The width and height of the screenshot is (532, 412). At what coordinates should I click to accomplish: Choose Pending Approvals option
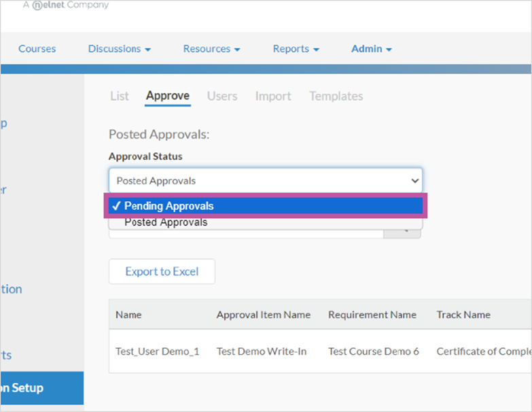[266, 206]
